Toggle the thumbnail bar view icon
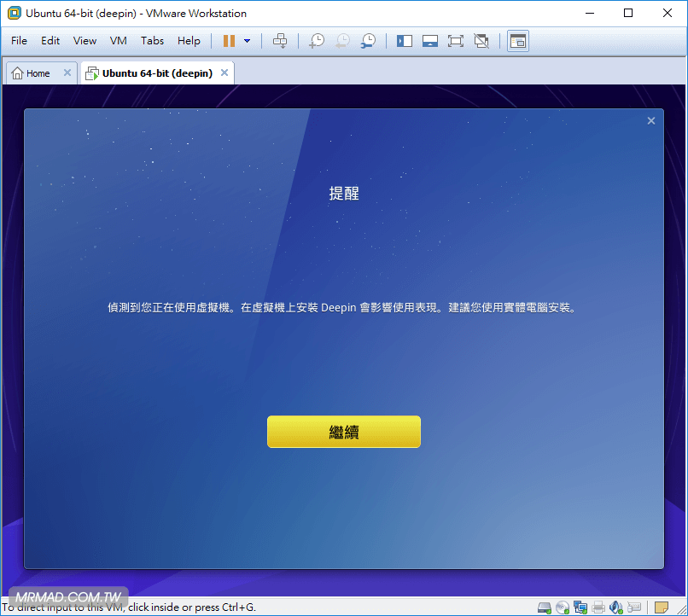This screenshot has width=688, height=616. (430, 41)
